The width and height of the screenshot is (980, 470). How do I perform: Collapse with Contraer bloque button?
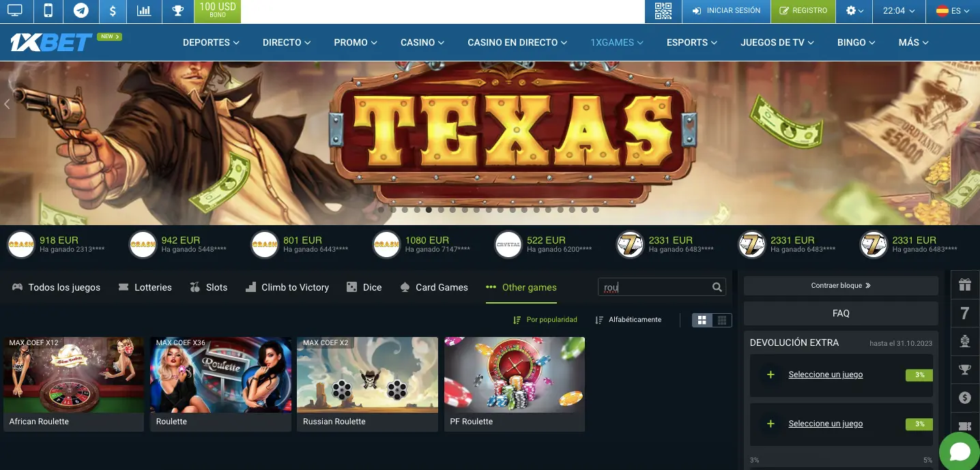click(x=841, y=286)
